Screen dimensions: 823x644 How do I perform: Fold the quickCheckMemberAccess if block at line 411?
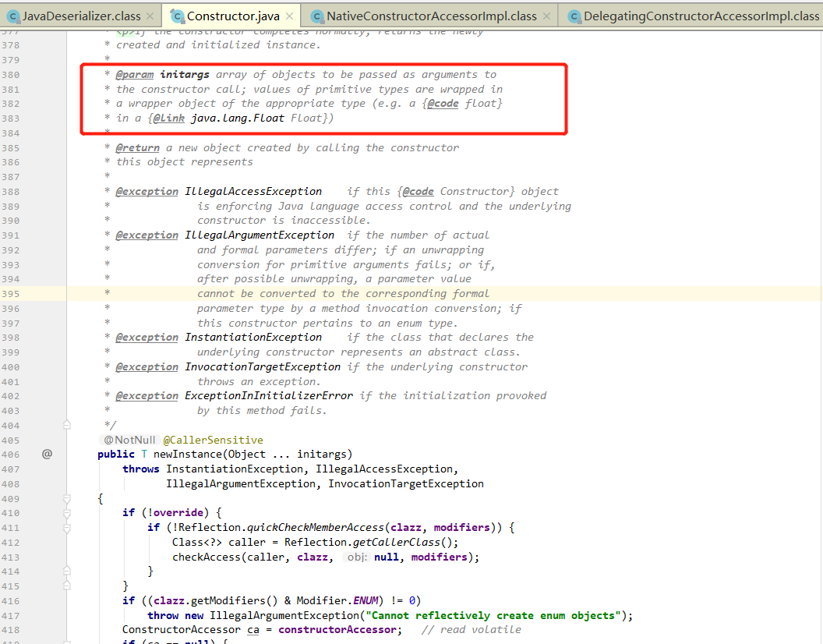click(67, 528)
